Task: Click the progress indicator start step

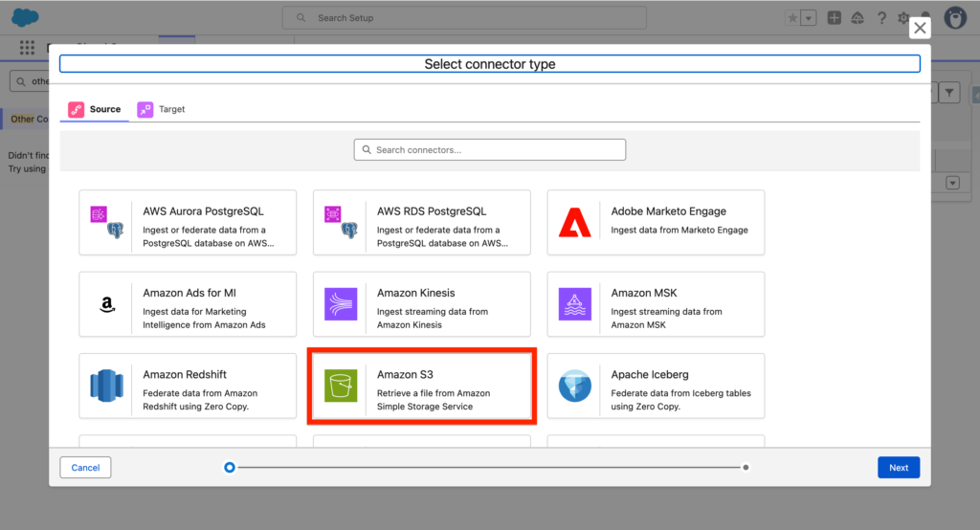Action: [x=230, y=468]
